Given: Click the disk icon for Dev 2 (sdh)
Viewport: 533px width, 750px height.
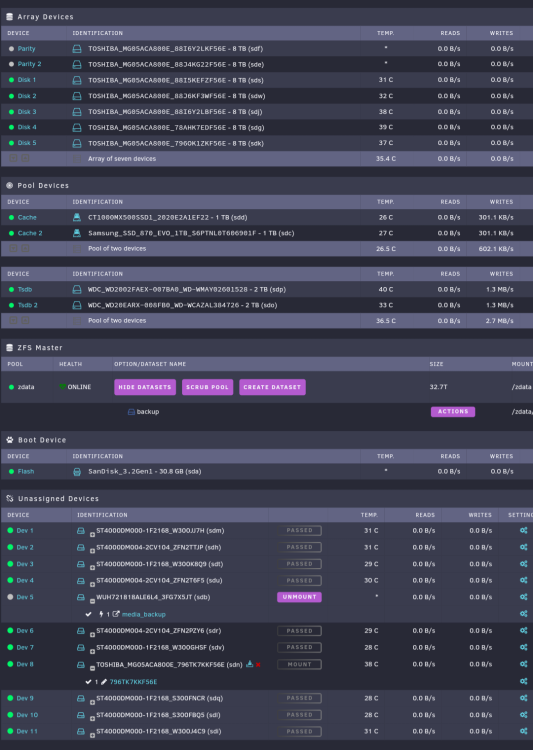Looking at the screenshot, I should pyautogui.click(x=81, y=547).
